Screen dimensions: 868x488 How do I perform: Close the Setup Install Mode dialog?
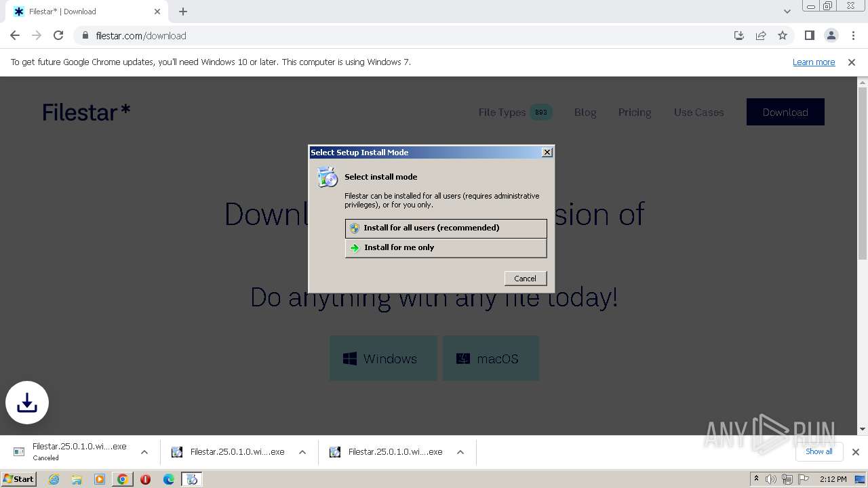[x=547, y=152]
